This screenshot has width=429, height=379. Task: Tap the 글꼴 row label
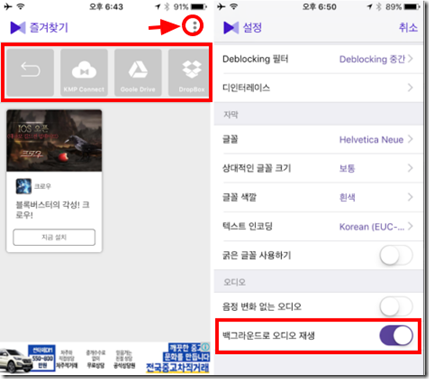[x=230, y=139]
